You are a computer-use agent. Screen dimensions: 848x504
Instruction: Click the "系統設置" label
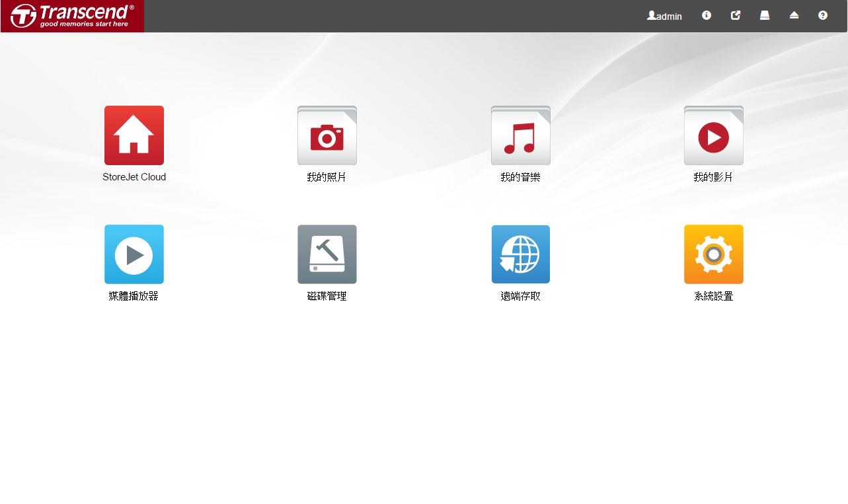[714, 297]
